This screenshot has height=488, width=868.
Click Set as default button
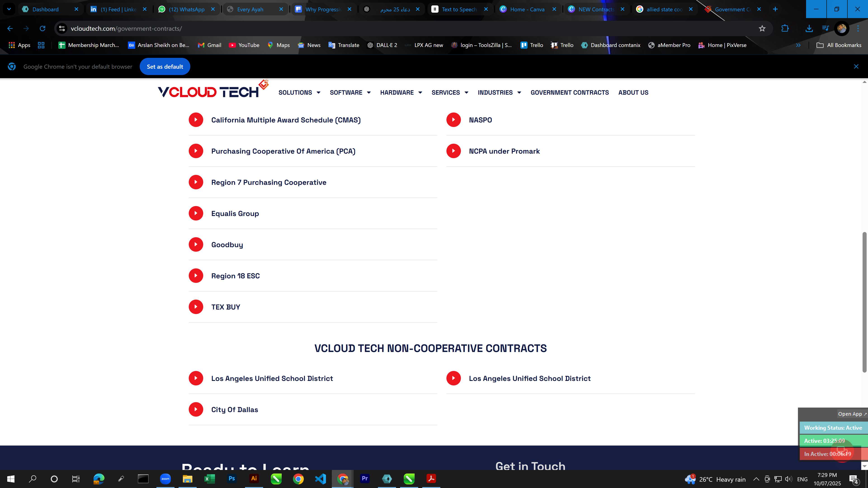tap(165, 67)
